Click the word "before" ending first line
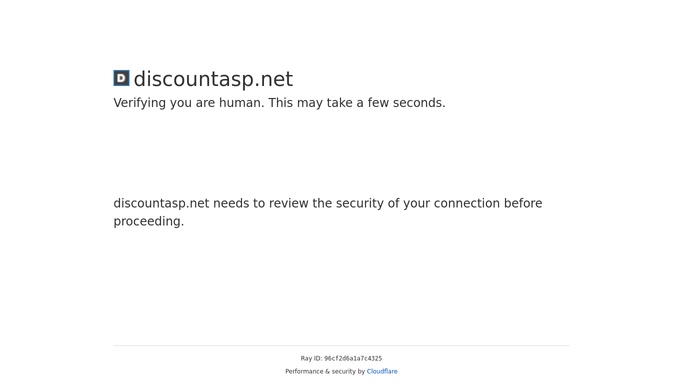 [x=523, y=203]
